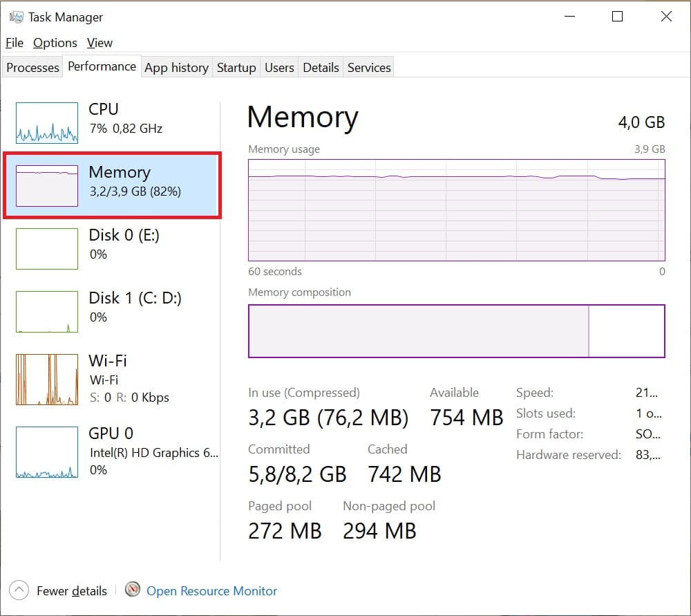Click the Speed: label
Viewport: 691px width, 616px height.
pyautogui.click(x=535, y=393)
